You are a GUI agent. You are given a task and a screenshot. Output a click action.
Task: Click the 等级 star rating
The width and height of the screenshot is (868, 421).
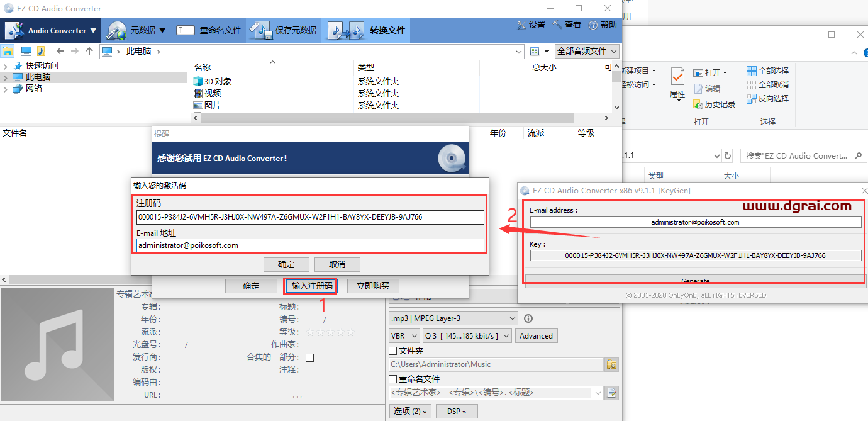click(330, 332)
